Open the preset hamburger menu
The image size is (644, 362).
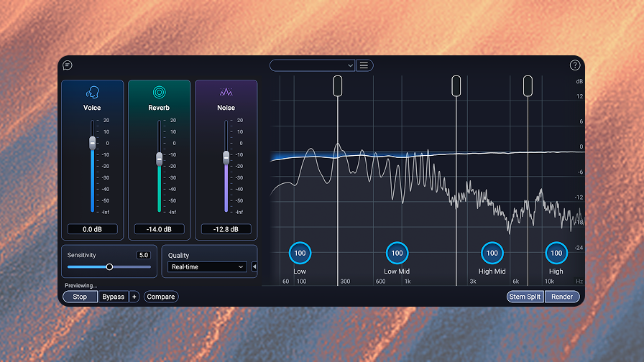click(x=364, y=65)
